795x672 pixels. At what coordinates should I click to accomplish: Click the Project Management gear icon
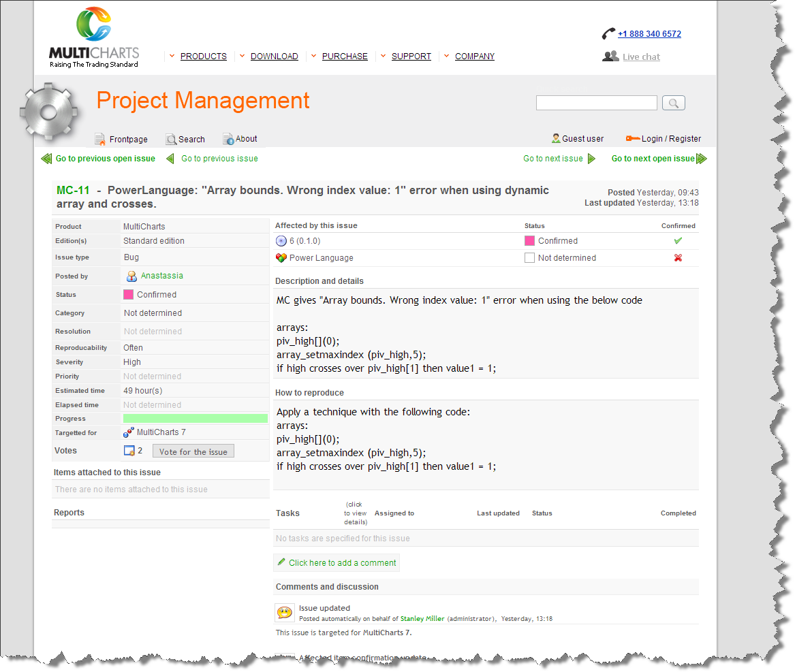[48, 112]
